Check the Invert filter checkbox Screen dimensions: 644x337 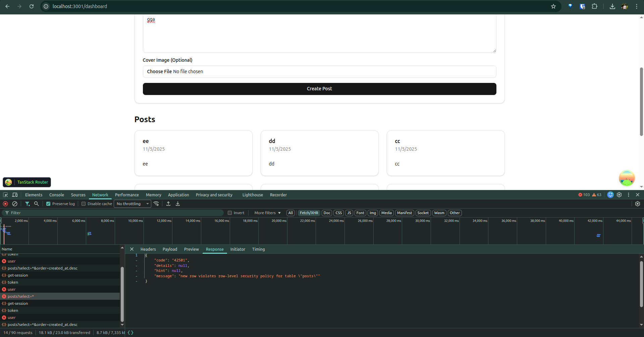(x=230, y=213)
